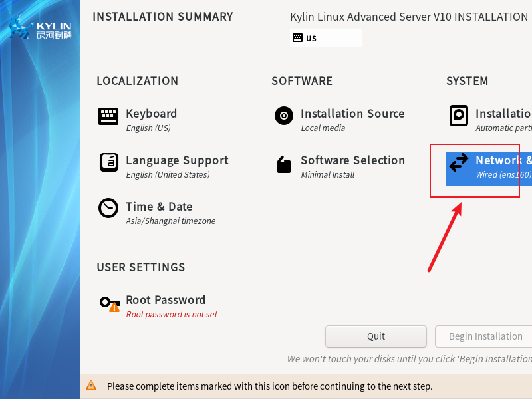The width and height of the screenshot is (532, 399).
Task: Click the Kylin logo in sidebar
Action: (40, 28)
